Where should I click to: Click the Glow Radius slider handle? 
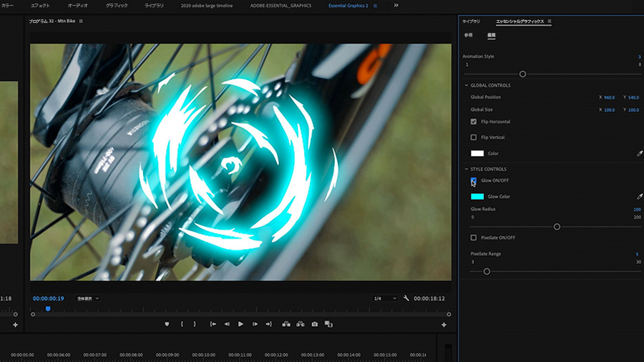pyautogui.click(x=557, y=227)
